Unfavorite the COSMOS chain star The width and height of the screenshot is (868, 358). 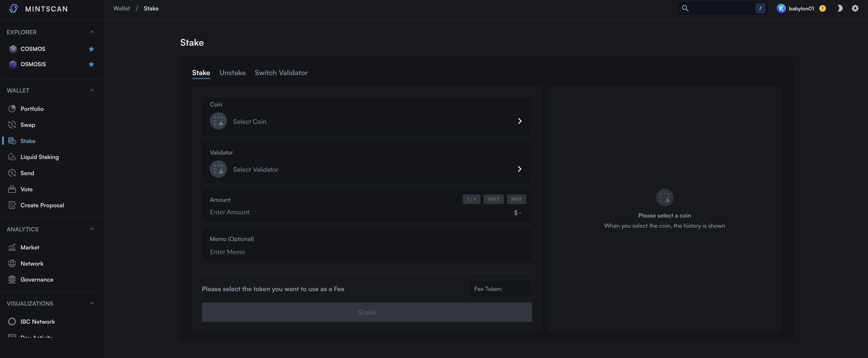91,49
